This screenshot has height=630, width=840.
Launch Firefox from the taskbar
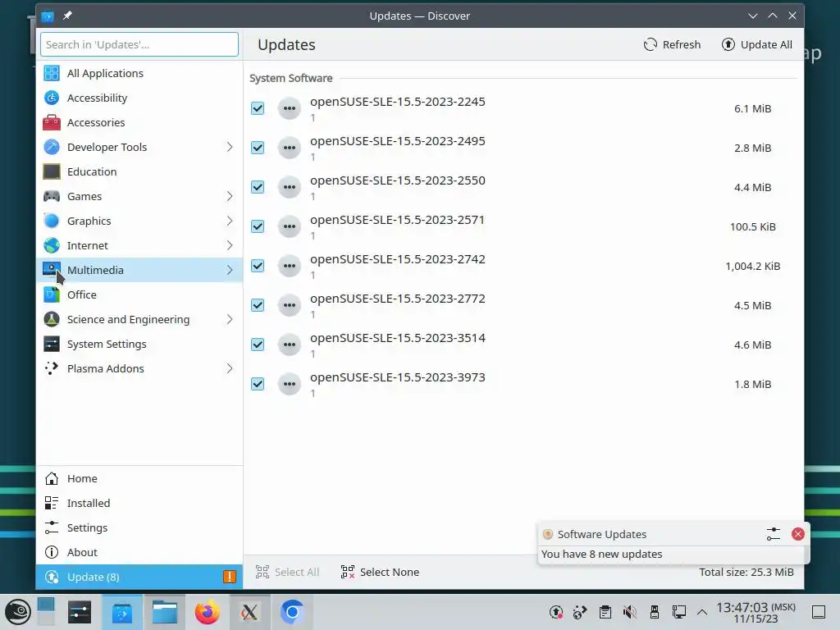207,612
